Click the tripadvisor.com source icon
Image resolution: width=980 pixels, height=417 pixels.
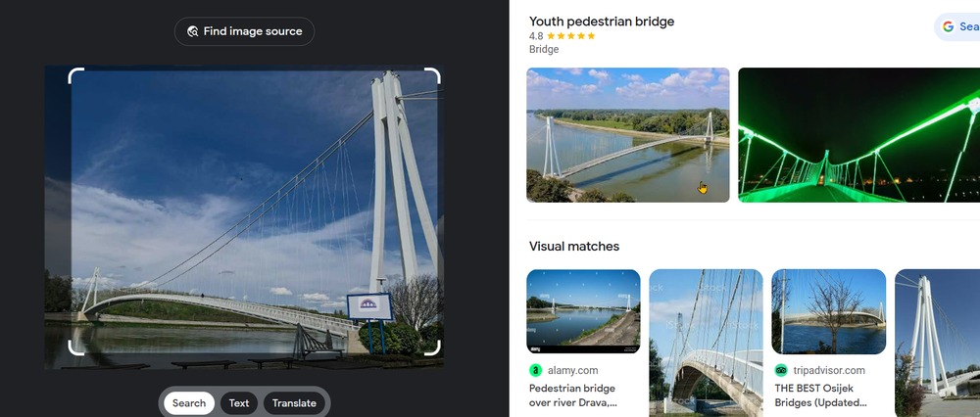(781, 370)
